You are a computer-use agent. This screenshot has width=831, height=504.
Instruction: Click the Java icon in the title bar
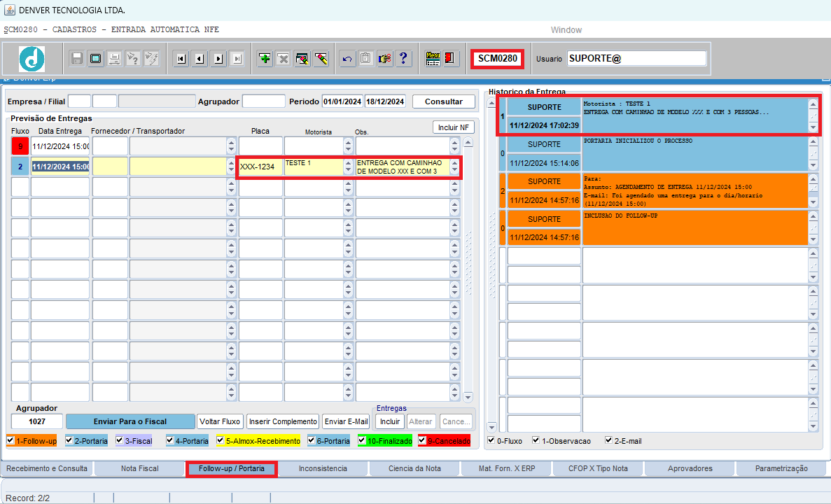[x=9, y=10]
